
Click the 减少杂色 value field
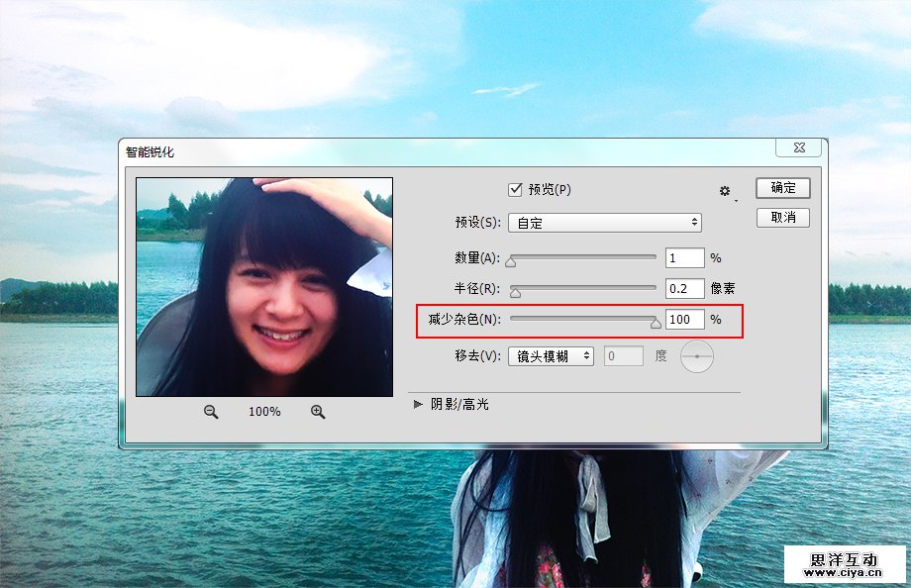pyautogui.click(x=684, y=320)
